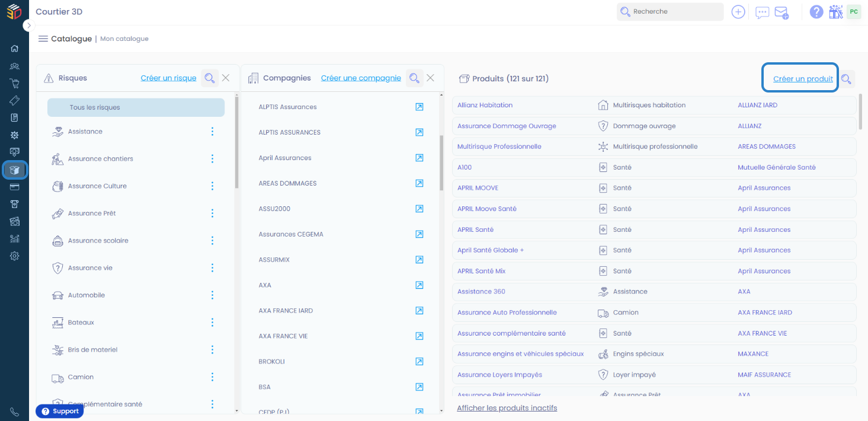Open external link icon for BROKOLI
868x421 pixels.
pos(419,362)
